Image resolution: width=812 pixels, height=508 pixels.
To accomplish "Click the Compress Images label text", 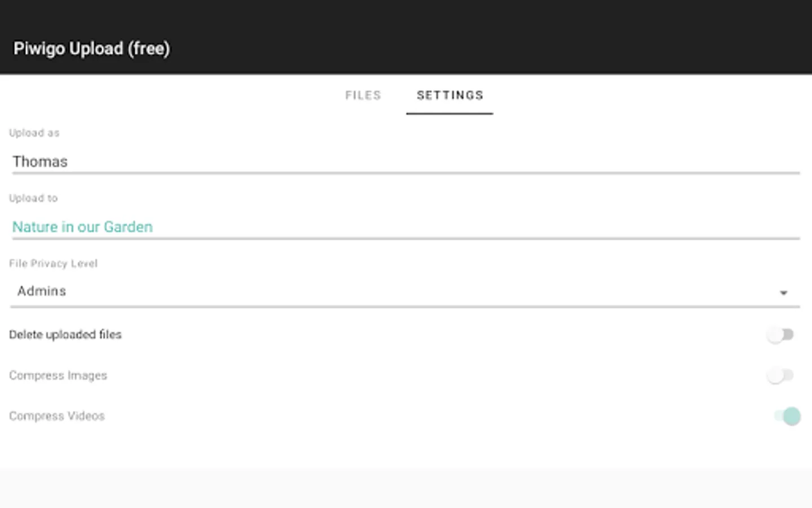I will tap(58, 375).
